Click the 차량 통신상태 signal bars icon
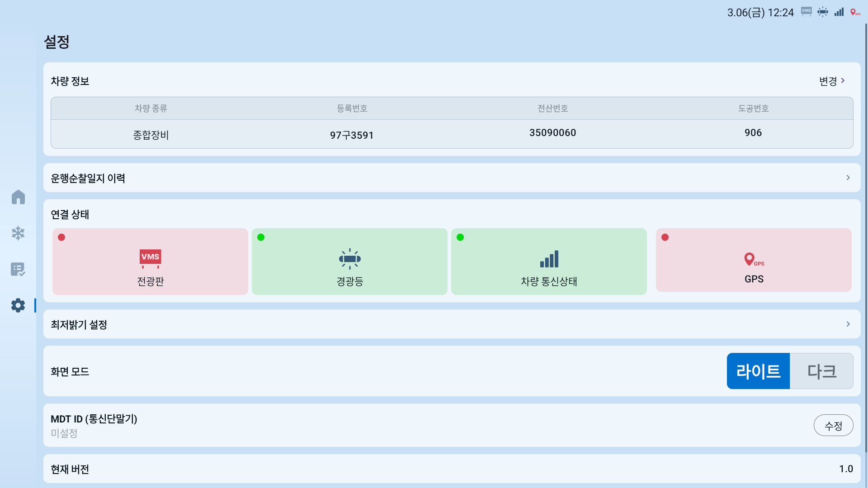This screenshot has height=488, width=868. tap(549, 259)
